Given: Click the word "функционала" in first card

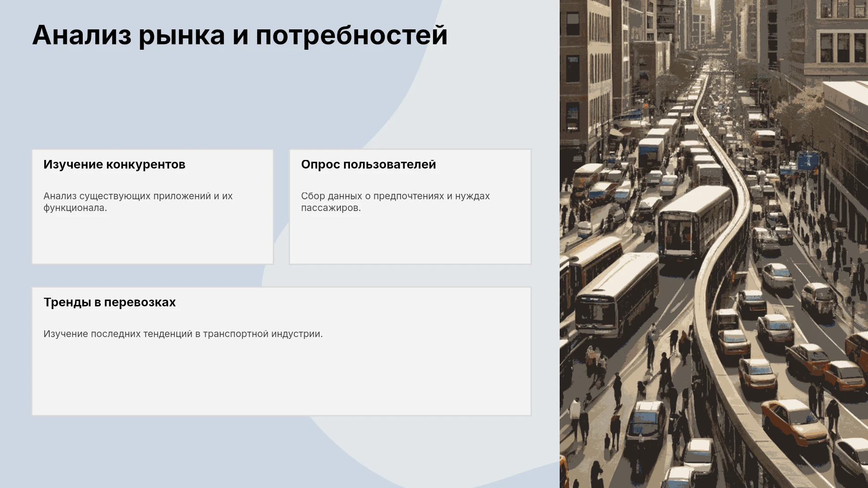Looking at the screenshot, I should pos(74,208).
